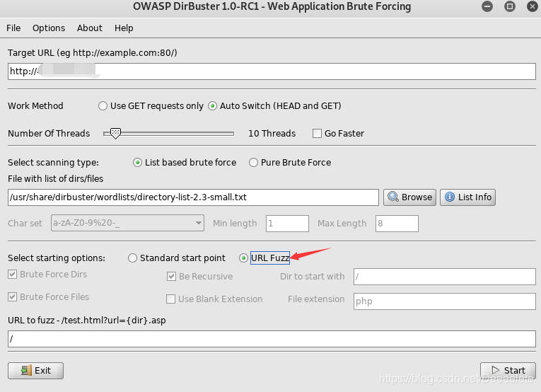Click the "URL to fuzz" hint label

[x=87, y=321]
